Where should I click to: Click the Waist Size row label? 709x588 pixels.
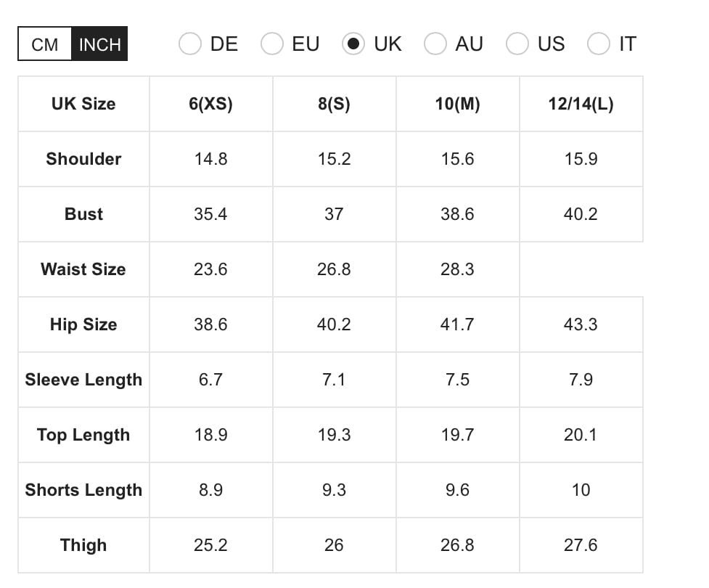coord(83,269)
